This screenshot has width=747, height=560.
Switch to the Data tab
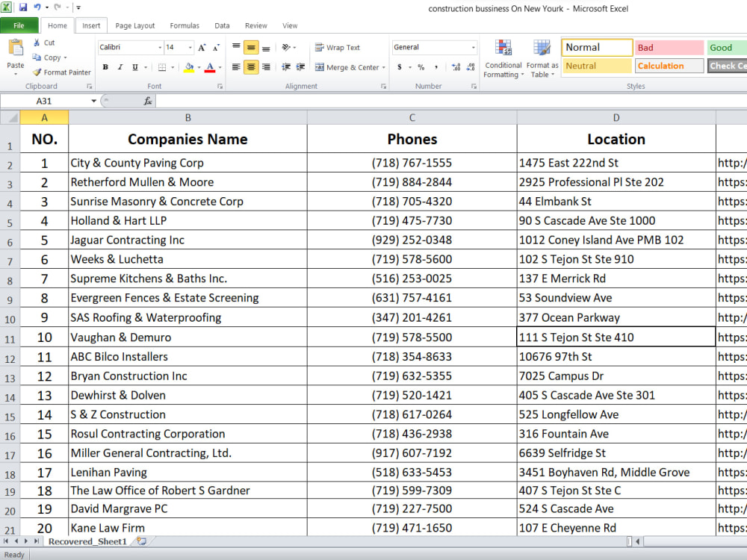(222, 25)
